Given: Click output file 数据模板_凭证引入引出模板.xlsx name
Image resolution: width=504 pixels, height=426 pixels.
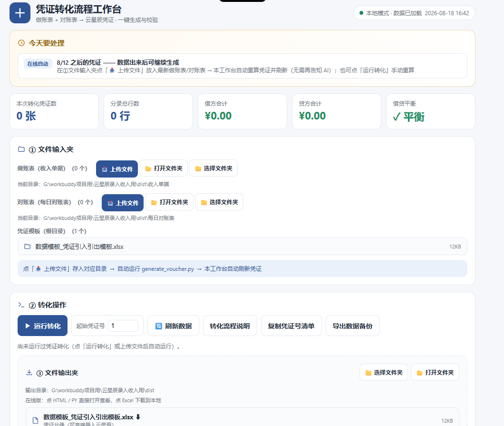Looking at the screenshot, I should pos(88,417).
